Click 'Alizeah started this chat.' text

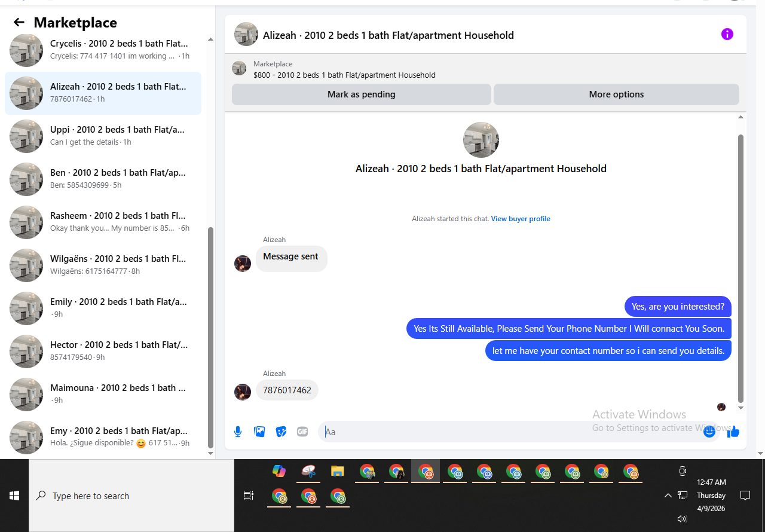coord(450,219)
